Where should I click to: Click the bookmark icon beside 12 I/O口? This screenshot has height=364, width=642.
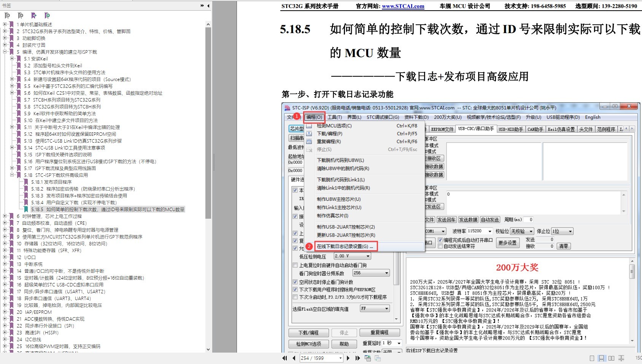11,257
